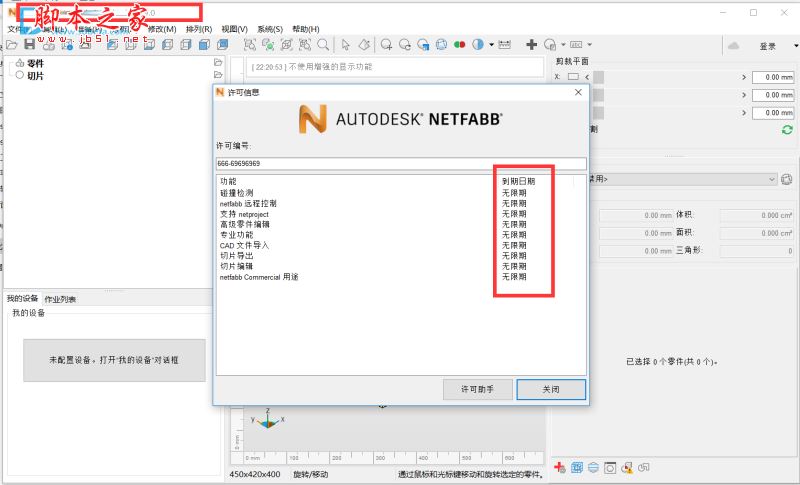
Task: Click the open folder toolbar icon
Action: (x=12, y=45)
